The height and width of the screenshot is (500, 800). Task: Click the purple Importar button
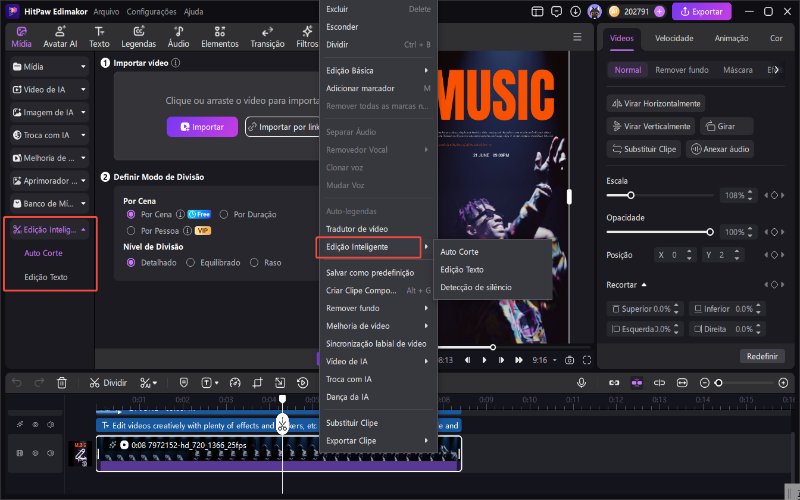click(202, 127)
